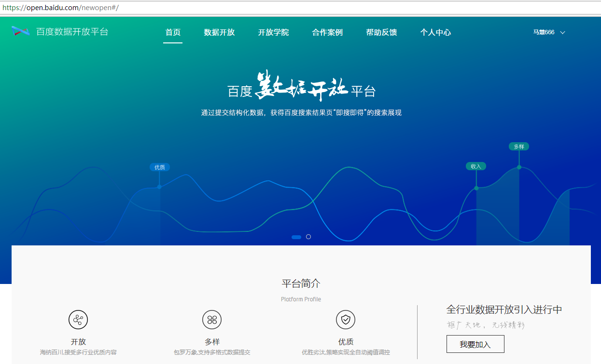Expand the 马慧666 user dropdown arrow
Image resolution: width=601 pixels, height=364 pixels.
pos(562,33)
